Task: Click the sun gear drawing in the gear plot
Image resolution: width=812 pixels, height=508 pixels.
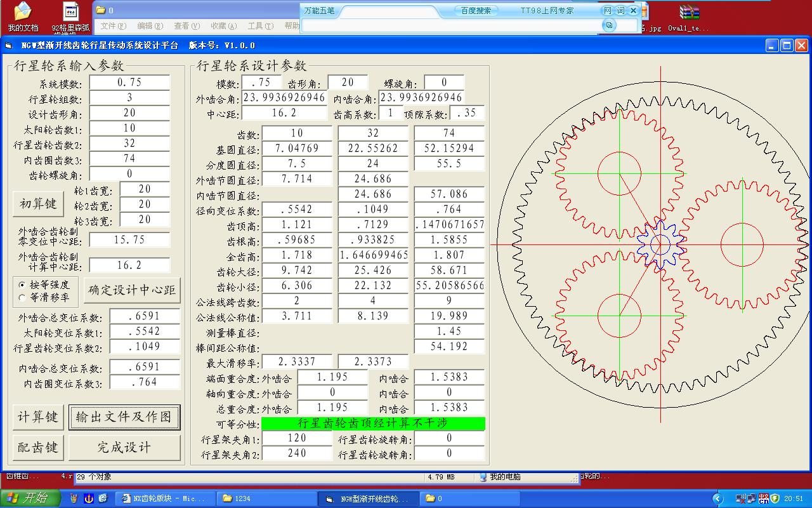Action: point(660,244)
